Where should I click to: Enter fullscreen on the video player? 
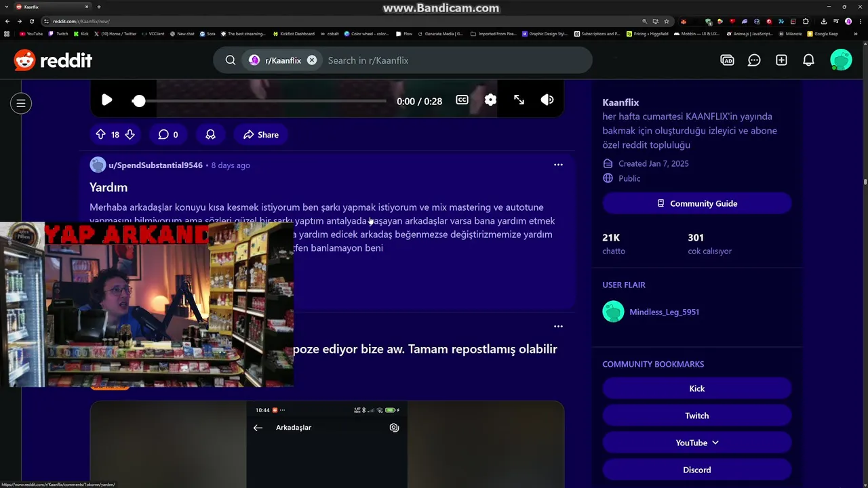click(519, 100)
